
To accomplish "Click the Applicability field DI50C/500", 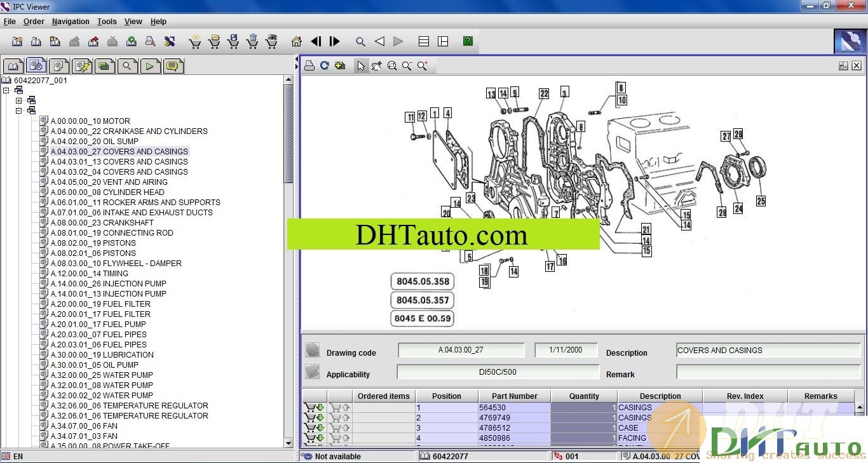I will tap(498, 372).
